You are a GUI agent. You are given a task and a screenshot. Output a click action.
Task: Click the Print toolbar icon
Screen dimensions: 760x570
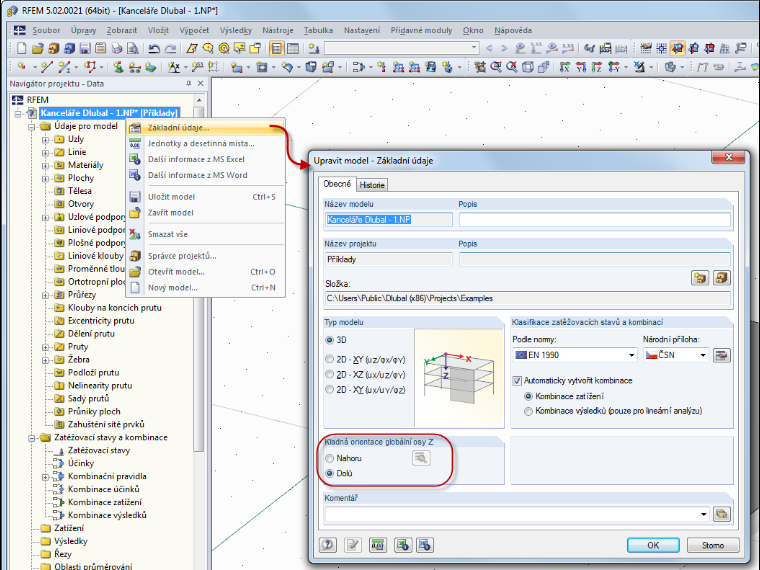point(117,48)
